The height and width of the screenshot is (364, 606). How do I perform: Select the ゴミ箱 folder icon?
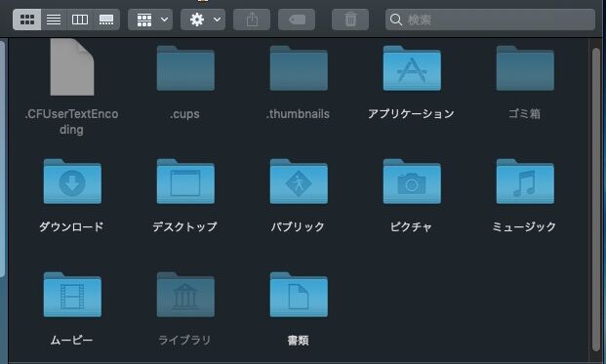(x=525, y=68)
